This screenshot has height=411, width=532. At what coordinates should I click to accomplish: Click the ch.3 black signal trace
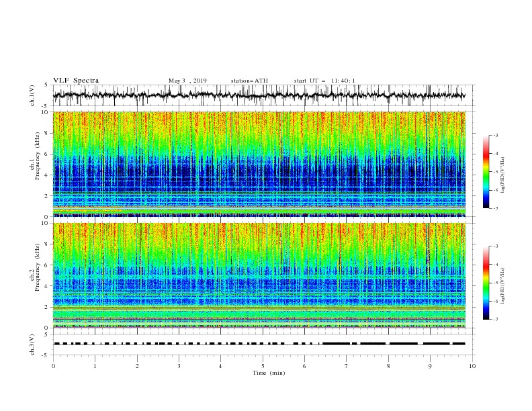coord(259,344)
